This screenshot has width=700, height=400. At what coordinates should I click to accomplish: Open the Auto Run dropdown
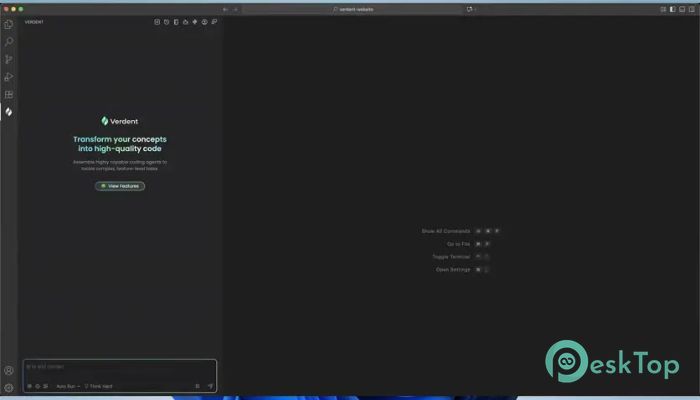[68, 386]
